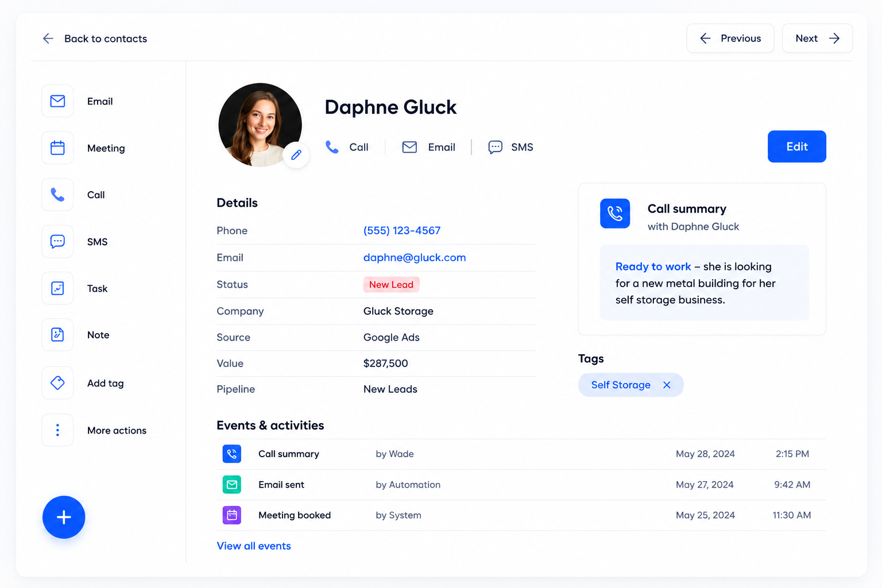Select Note label in the sidebar menu
Viewport: 882px width, 588px height.
point(98,335)
